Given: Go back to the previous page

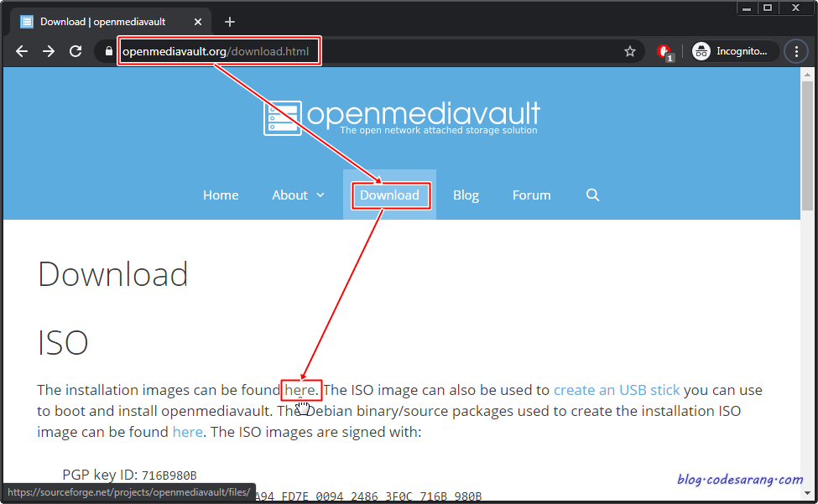Looking at the screenshot, I should click(22, 51).
